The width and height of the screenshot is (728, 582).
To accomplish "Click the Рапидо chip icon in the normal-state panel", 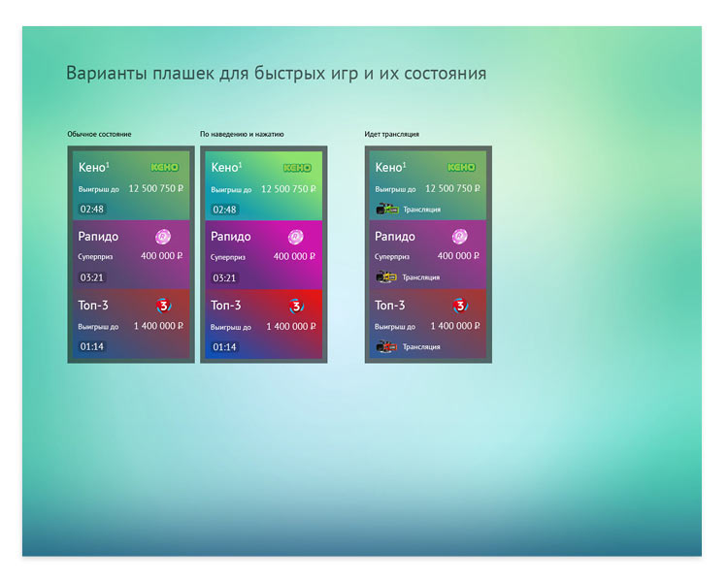I will pos(163,237).
